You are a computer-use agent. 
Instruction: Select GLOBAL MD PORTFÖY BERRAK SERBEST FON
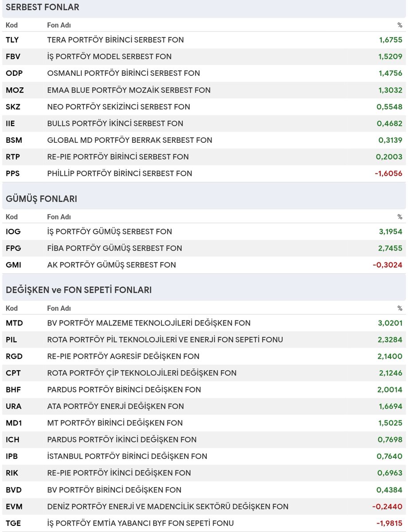point(129,140)
